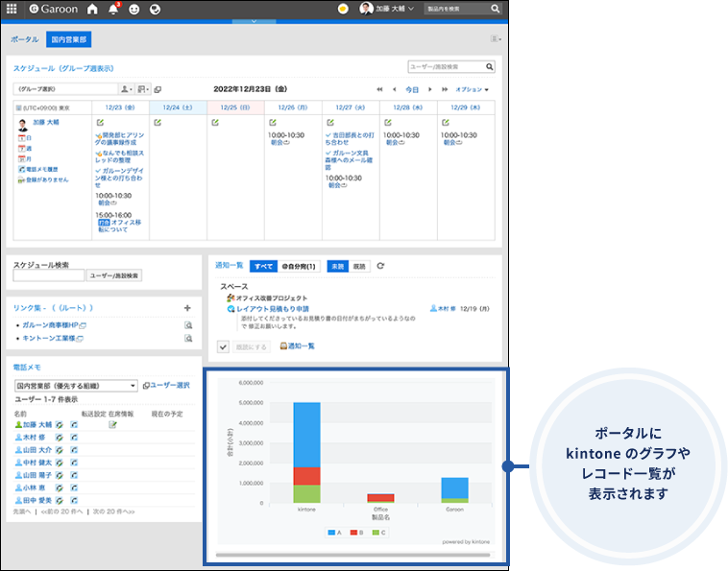
Task: Add an appointment on 12/24 (Sat)
Action: coord(158,123)
